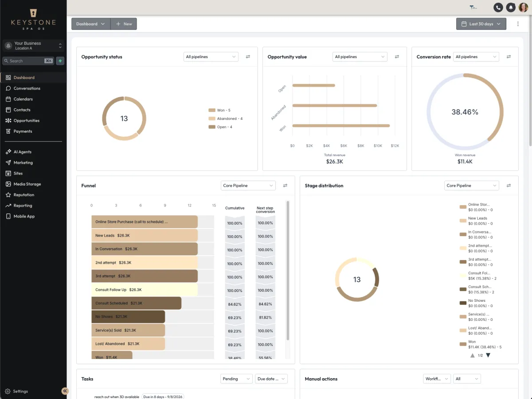Open Tasks Due date sort dropdown
This screenshot has height=399, width=532.
coord(271,379)
